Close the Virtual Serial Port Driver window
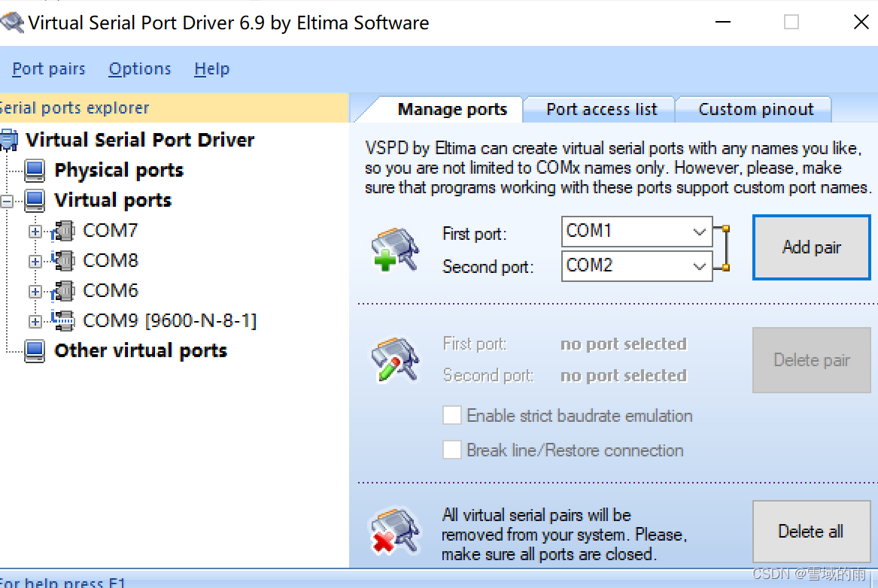This screenshot has height=588, width=878. point(861,23)
